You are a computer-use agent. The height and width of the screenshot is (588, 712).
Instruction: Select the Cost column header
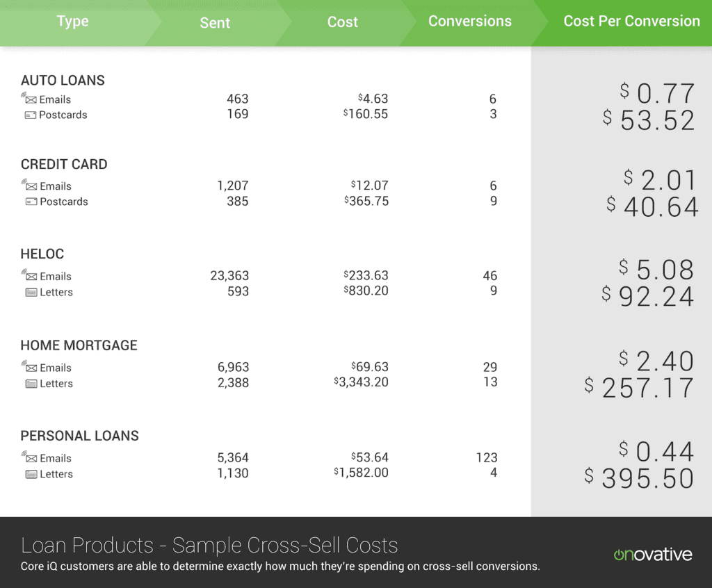pos(342,22)
